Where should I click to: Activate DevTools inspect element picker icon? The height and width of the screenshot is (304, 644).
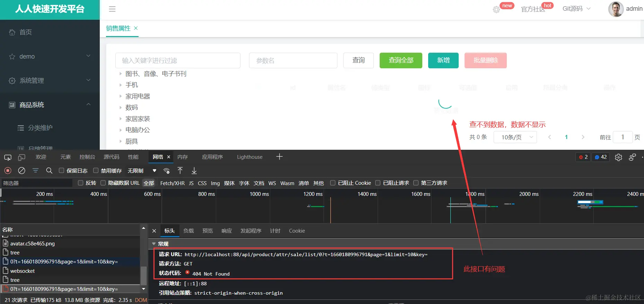8,157
